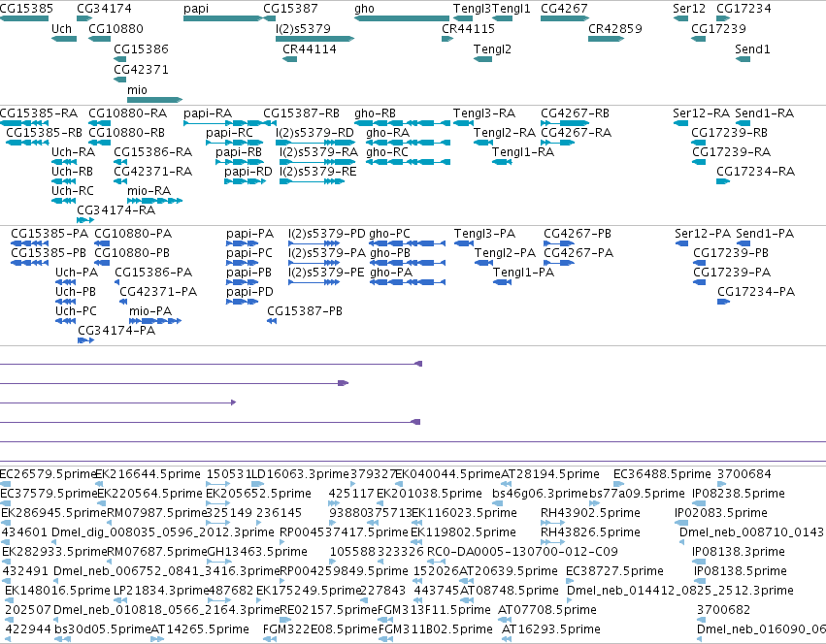Click the CG4267-PB protein label
This screenshot has height=644, width=826.
[x=578, y=234]
